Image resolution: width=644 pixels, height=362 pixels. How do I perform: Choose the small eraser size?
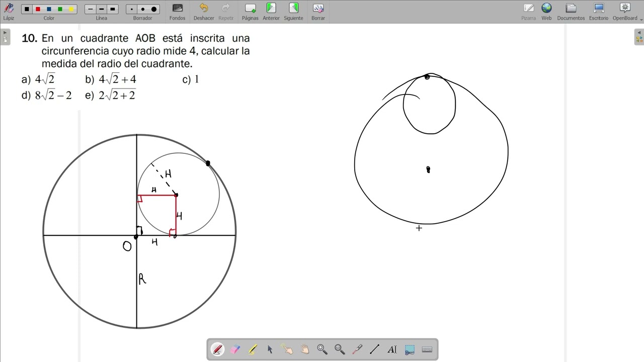pyautogui.click(x=132, y=9)
